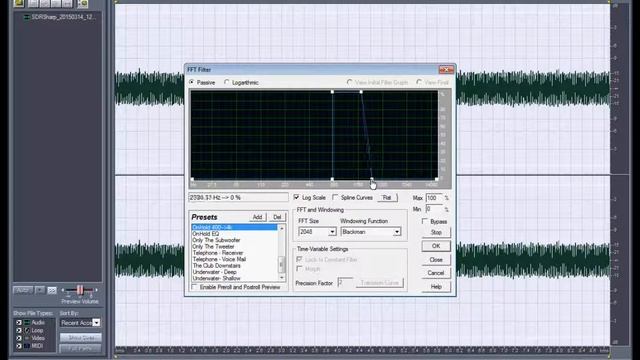Select the highlighted OnHold preset at top

point(234,227)
